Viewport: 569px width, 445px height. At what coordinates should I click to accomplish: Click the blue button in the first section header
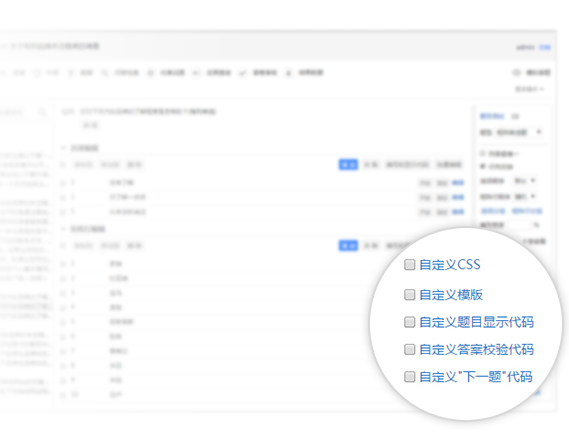coord(348,165)
